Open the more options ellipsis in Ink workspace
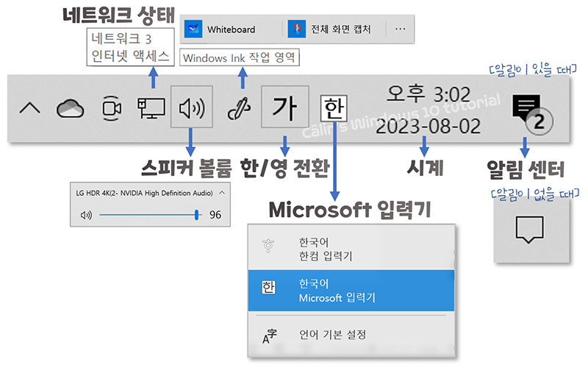The image size is (588, 368). (x=400, y=29)
